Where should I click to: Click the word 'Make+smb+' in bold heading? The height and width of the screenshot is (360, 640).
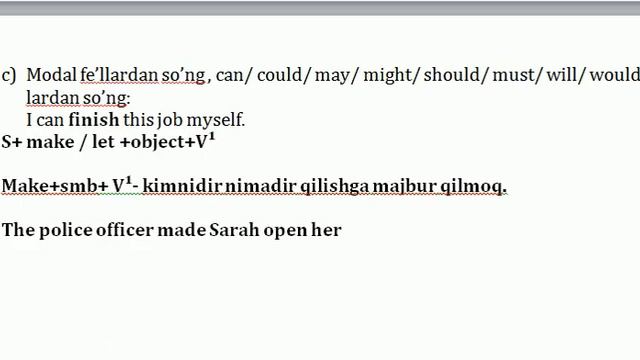pyautogui.click(x=56, y=186)
